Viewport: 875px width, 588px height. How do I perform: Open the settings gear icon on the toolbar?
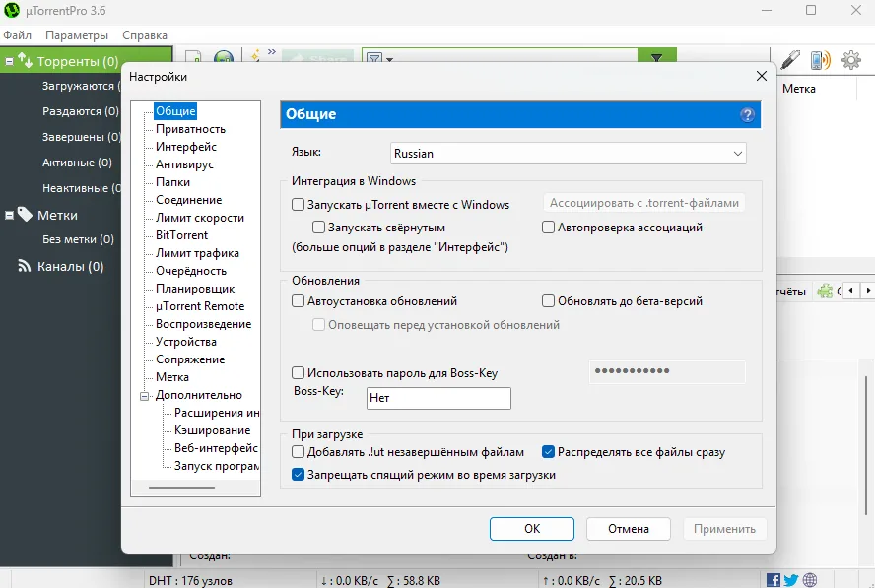(850, 60)
